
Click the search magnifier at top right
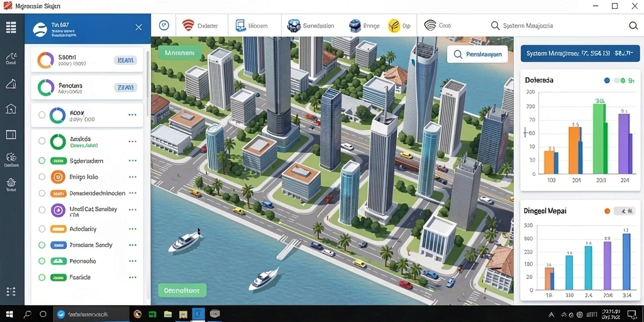point(633,26)
